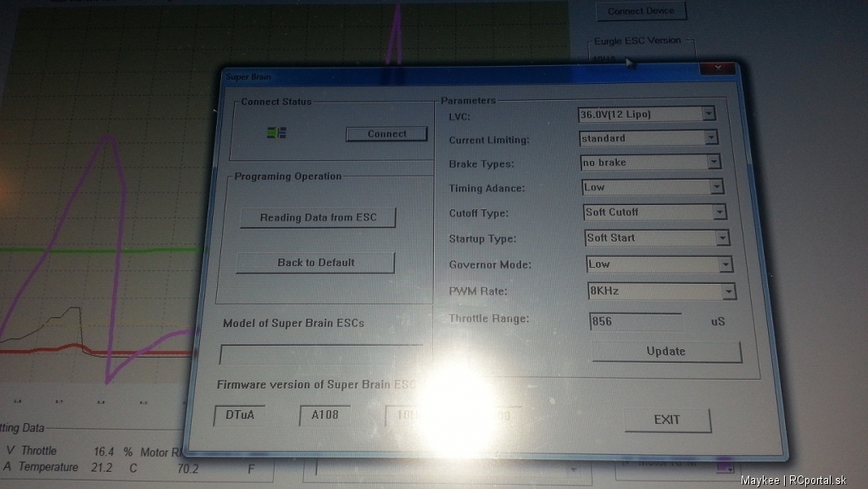Click the "Timing Adance:" label
Image resolution: width=868 pixels, height=489 pixels.
(x=487, y=188)
